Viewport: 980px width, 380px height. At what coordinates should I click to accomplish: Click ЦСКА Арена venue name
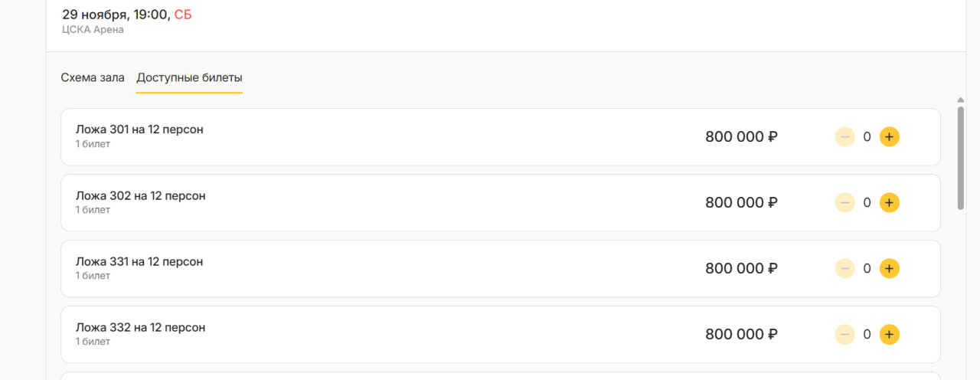93,30
